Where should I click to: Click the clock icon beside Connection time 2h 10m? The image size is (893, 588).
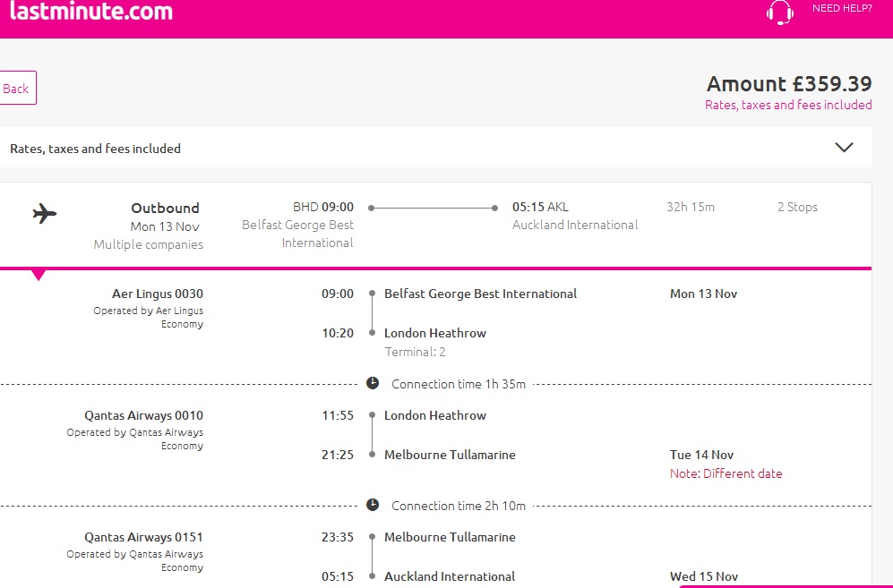[373, 505]
